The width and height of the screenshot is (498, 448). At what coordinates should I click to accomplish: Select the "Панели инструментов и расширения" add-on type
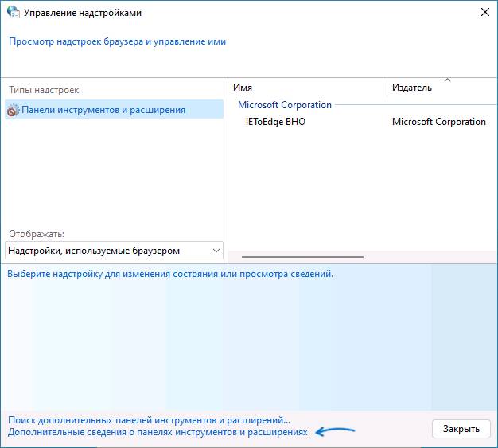103,110
